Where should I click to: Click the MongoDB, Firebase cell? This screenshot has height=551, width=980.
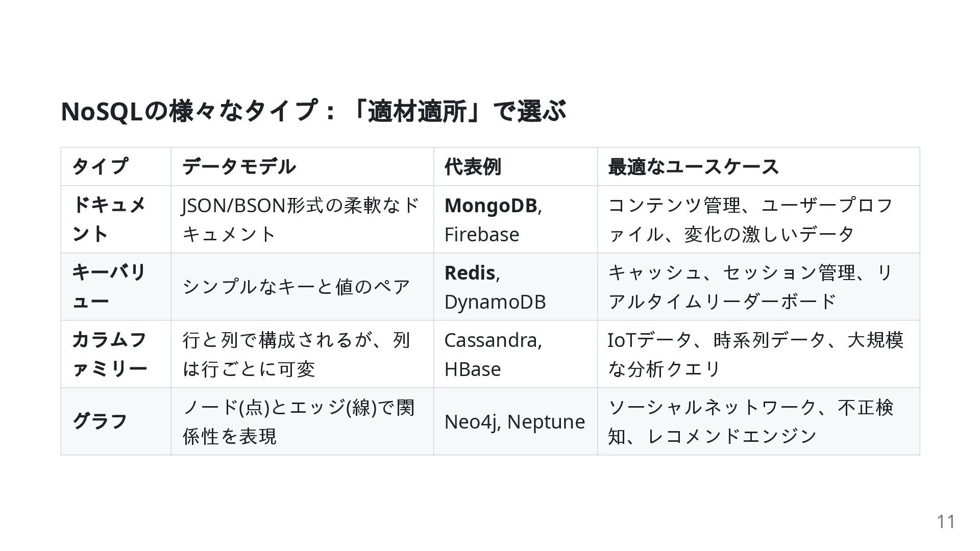(x=516, y=219)
